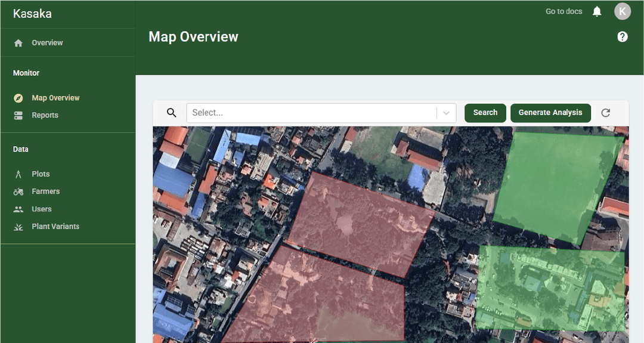This screenshot has width=644, height=343.
Task: Click the people icon for Users
Action: pyautogui.click(x=18, y=209)
